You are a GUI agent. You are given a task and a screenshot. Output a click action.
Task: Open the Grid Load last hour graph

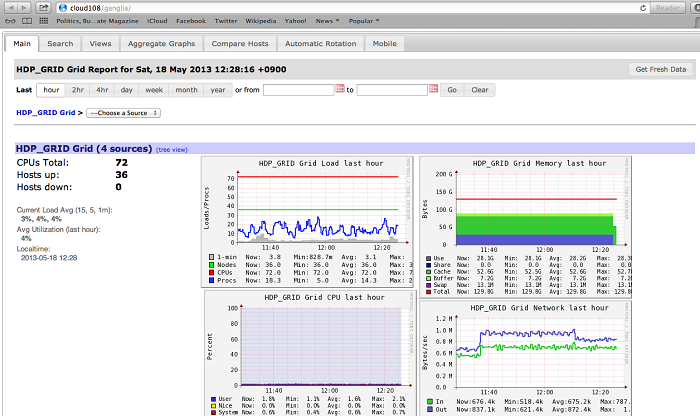307,221
